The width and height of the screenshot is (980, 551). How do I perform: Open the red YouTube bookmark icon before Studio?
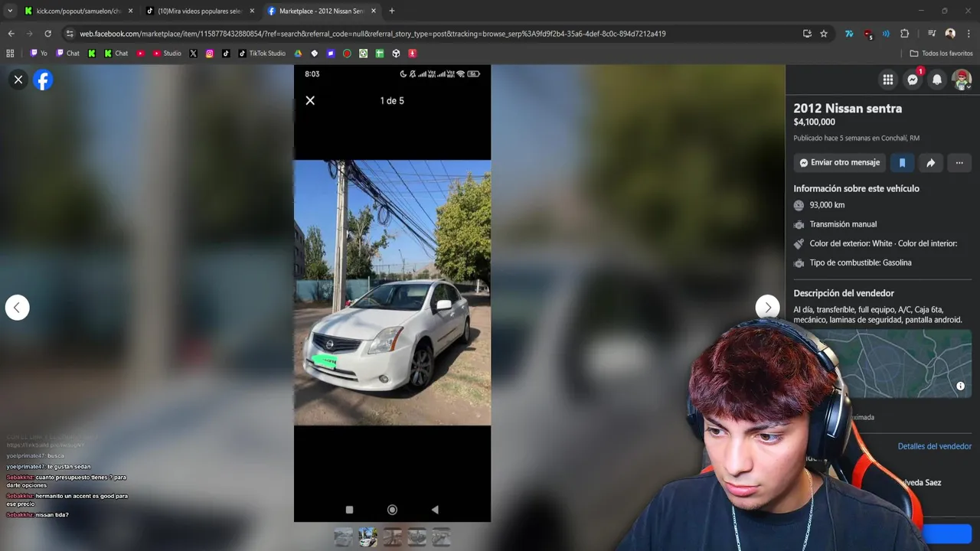click(x=141, y=54)
